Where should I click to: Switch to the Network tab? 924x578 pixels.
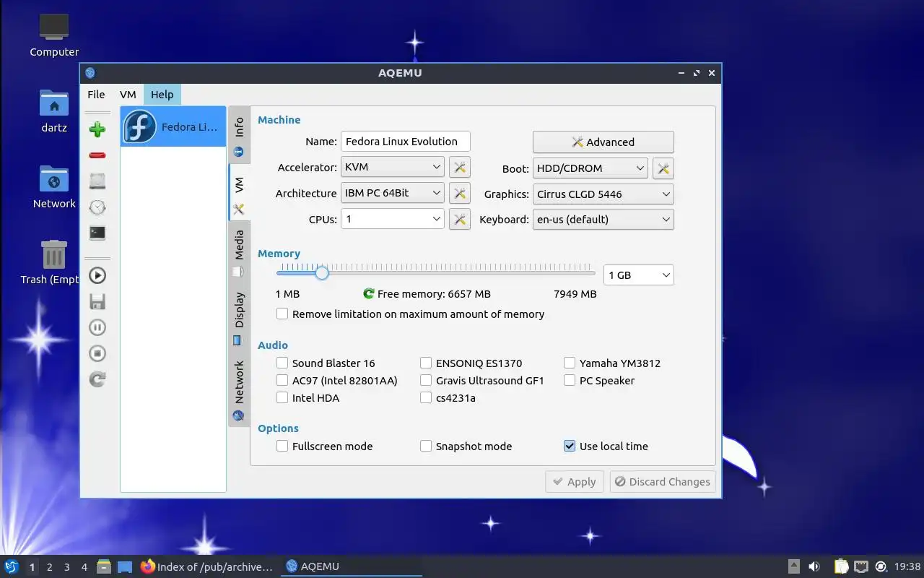point(239,390)
